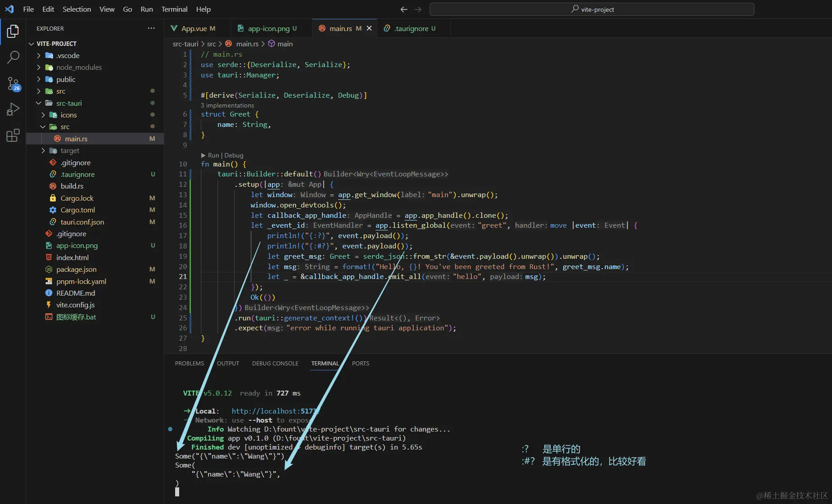Click the image icon on app-icon.png tab
Image resolution: width=832 pixels, height=504 pixels.
[x=240, y=28]
